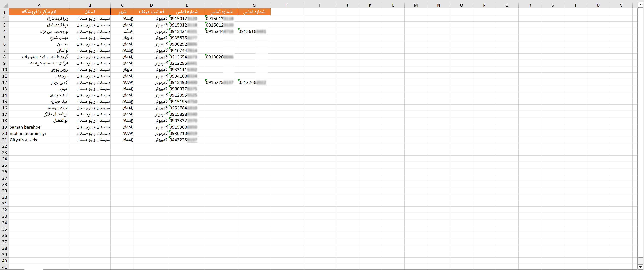Click phone cell starting 0994160
This screenshot has width=644, height=270.
click(x=187, y=76)
